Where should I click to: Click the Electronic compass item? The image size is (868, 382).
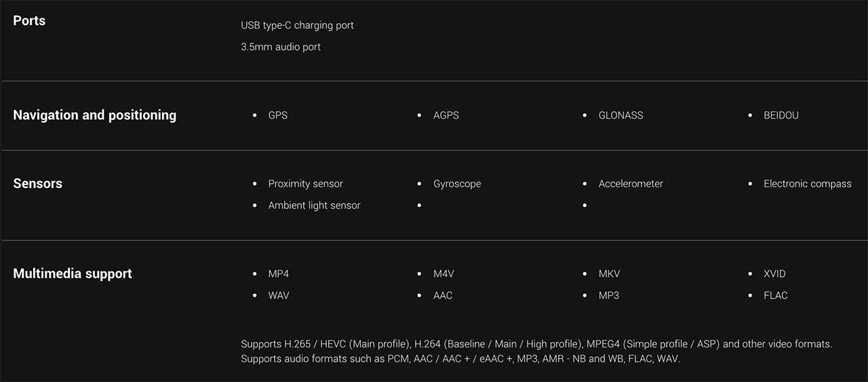coord(807,184)
